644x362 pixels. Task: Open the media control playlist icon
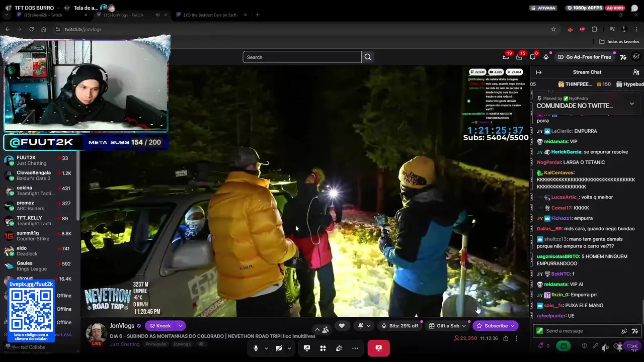[612, 29]
